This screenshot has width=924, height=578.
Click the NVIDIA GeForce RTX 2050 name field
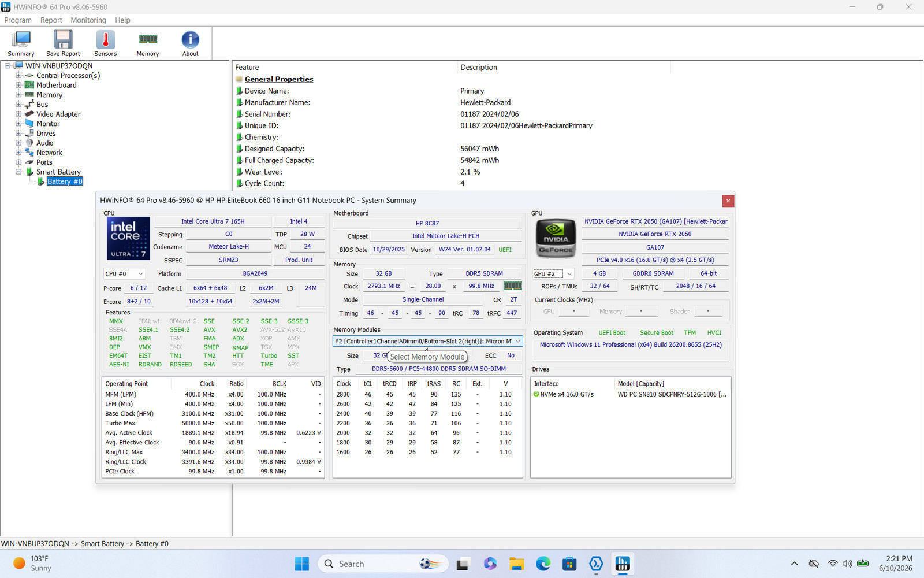click(655, 234)
